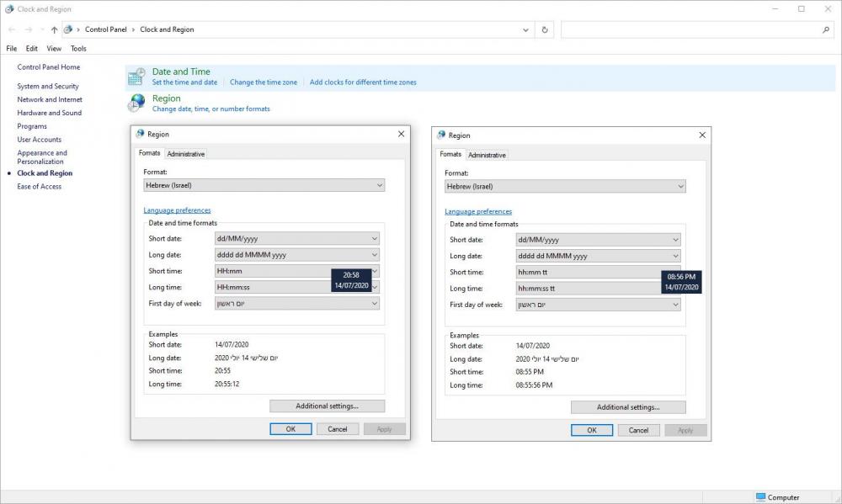The image size is (842, 504).
Task: Click Control Panel breadcrumb in address bar
Action: (x=106, y=29)
